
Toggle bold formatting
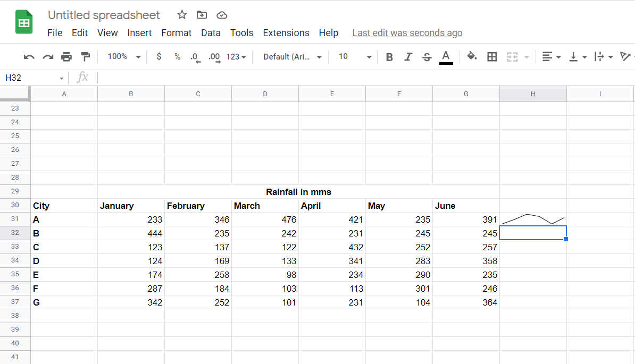[389, 57]
